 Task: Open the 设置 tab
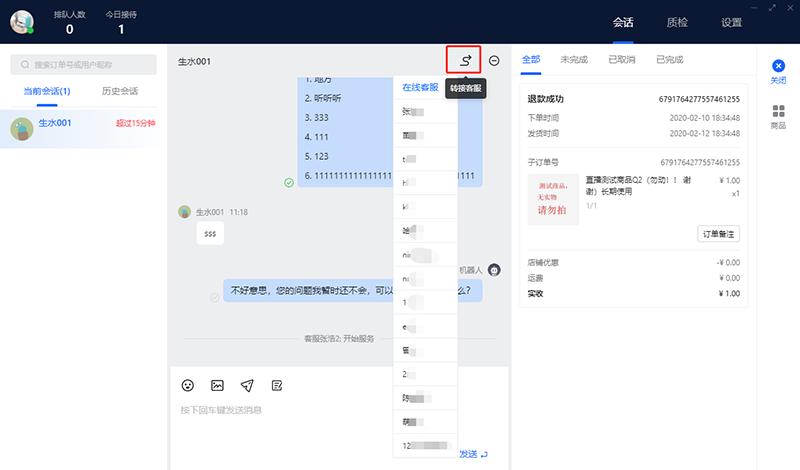tap(731, 22)
